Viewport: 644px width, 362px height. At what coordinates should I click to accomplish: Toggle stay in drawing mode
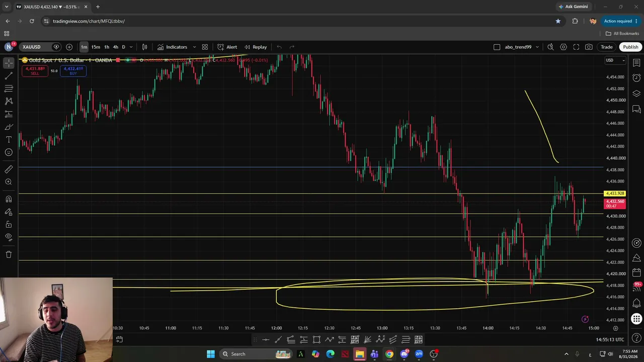tap(9, 212)
